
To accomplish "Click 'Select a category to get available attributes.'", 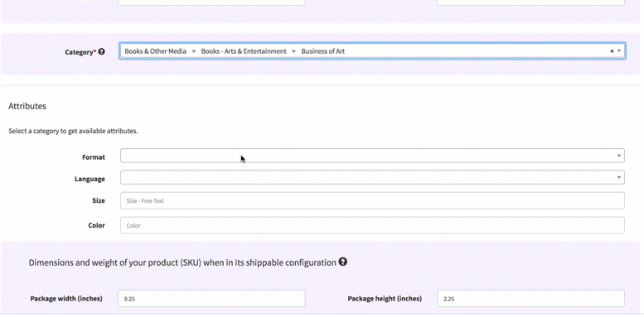I will tap(73, 132).
